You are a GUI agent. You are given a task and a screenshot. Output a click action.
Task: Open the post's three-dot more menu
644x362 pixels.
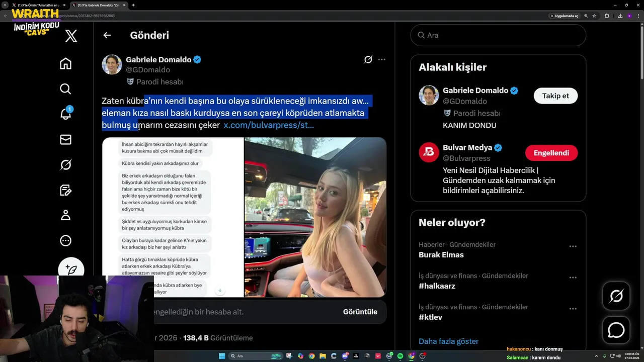382,59
